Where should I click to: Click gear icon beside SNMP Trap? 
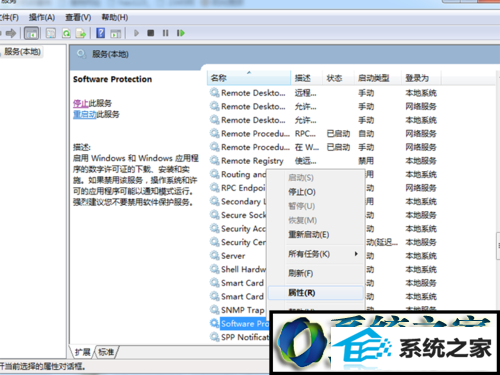coord(214,310)
